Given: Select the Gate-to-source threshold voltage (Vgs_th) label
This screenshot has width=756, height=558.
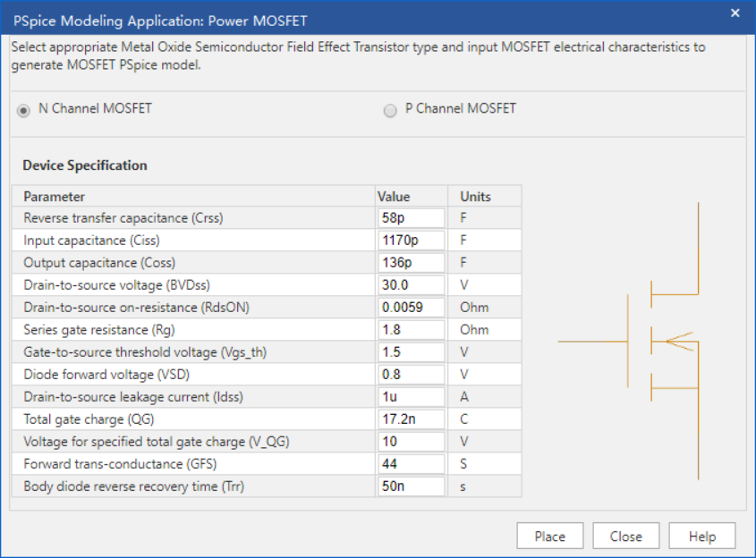Looking at the screenshot, I should (145, 352).
